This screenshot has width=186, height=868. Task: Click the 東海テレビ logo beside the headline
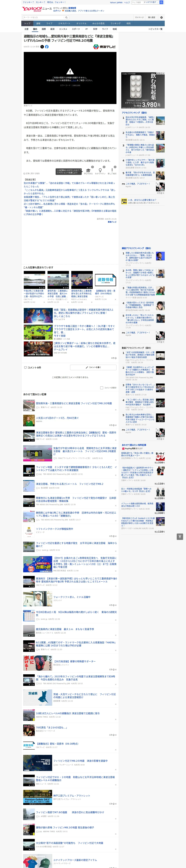tap(105, 47)
